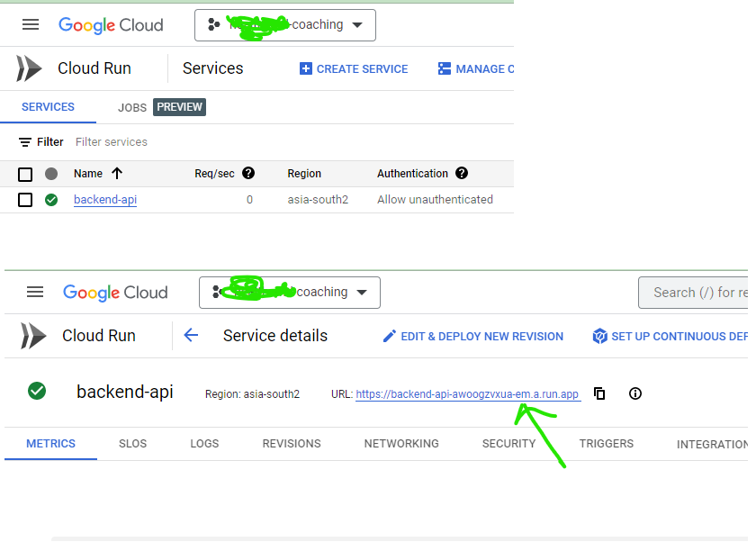Open the SLOS tab

point(132,444)
